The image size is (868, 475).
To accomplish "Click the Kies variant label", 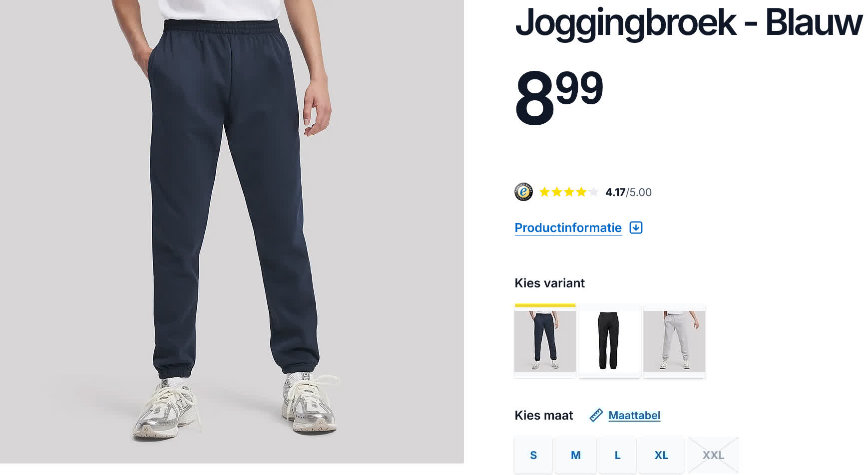I will 549,283.
